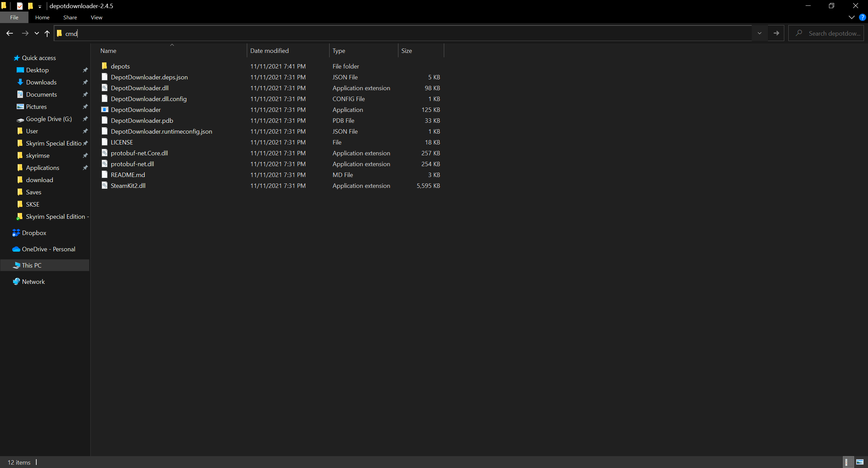The height and width of the screenshot is (468, 868).
Task: Create a new folder via quick access toolbar
Action: [31, 6]
